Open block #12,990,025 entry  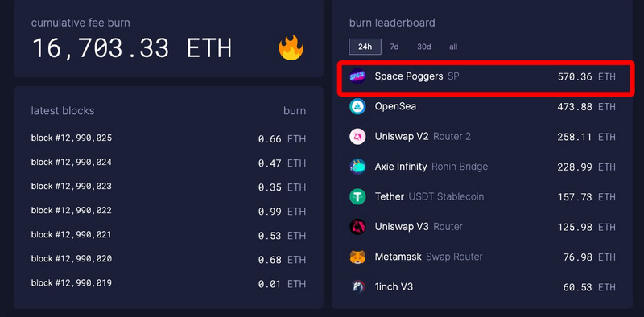[x=168, y=138]
